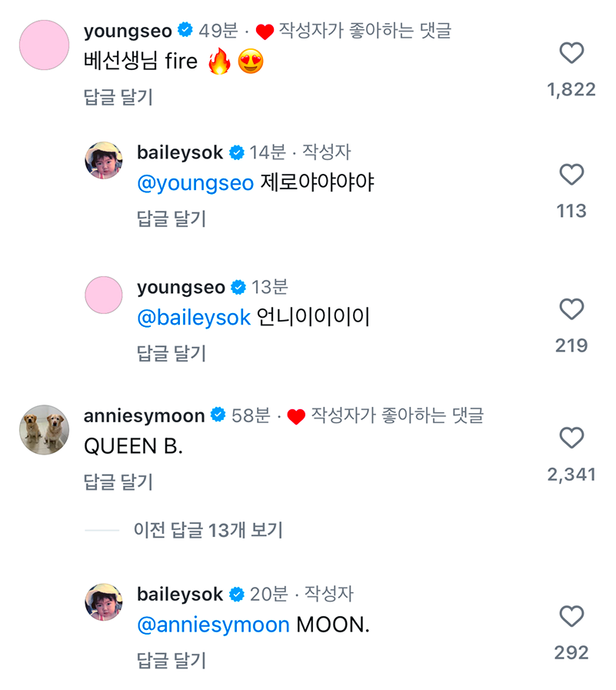Image resolution: width=616 pixels, height=690 pixels.
Task: Click the @youngseo mention link
Action: pos(195,184)
